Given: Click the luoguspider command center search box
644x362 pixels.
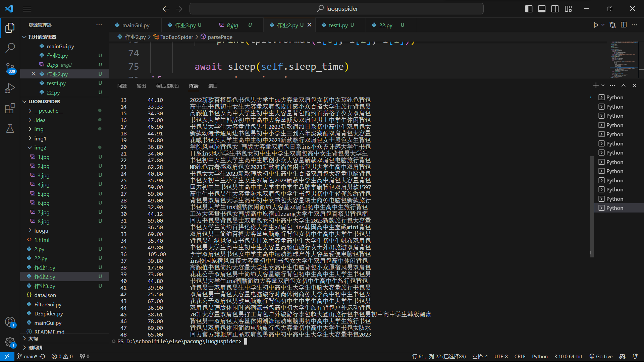Looking at the screenshot, I should point(336,9).
